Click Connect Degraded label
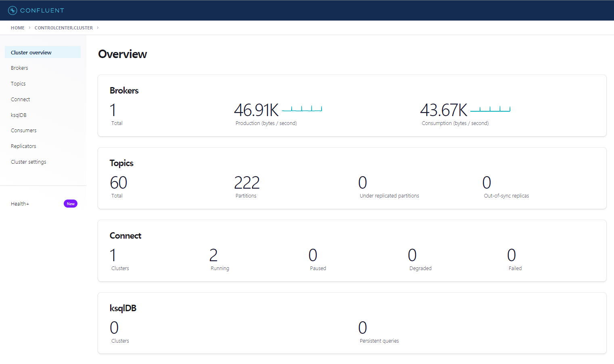Screen dimensions: 614x364 420,268
